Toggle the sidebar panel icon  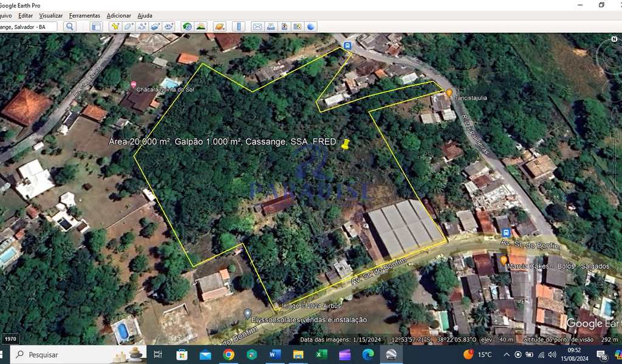click(97, 27)
